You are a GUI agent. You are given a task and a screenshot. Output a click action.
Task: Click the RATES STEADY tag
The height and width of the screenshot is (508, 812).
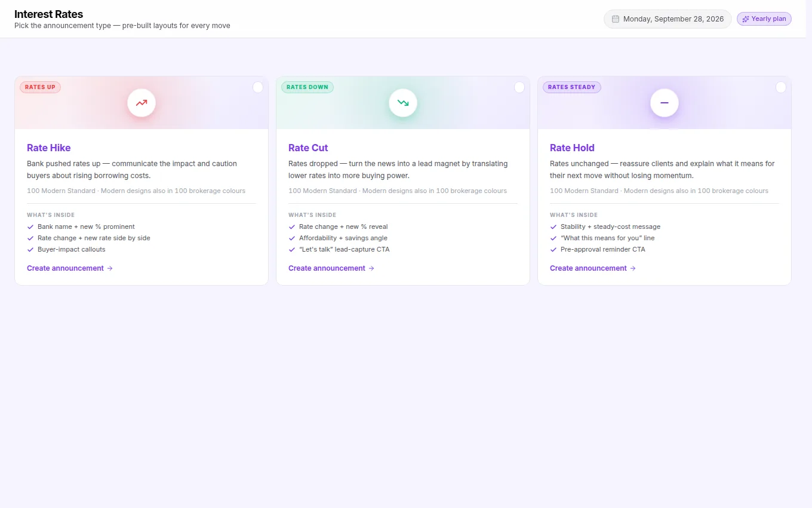(x=572, y=87)
